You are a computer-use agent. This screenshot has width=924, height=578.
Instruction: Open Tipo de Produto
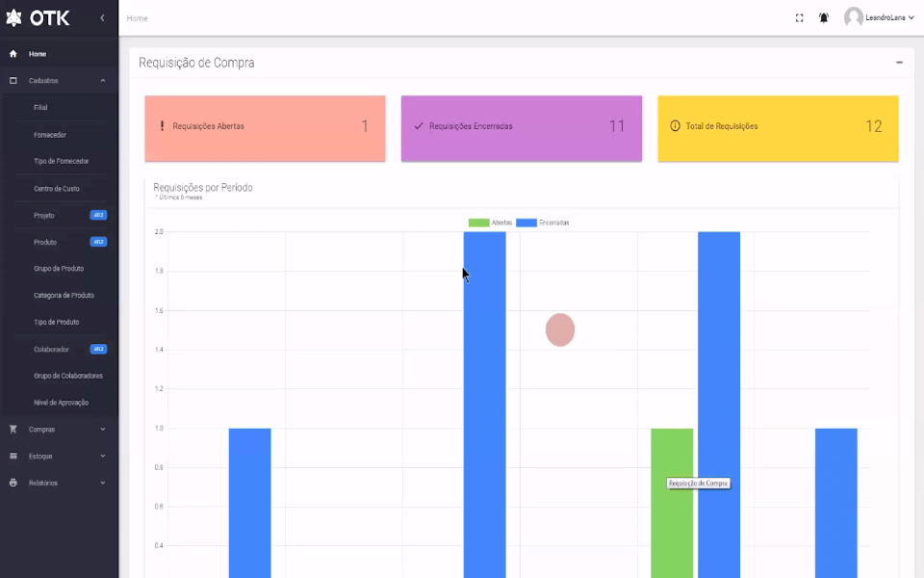click(x=57, y=322)
